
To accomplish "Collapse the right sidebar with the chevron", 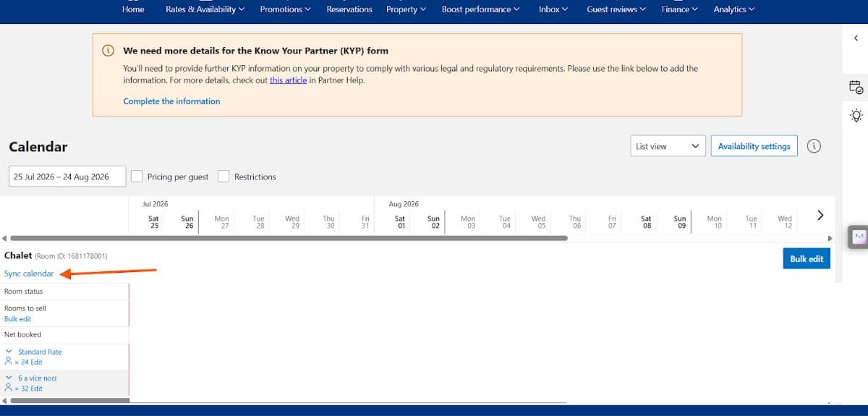I will 856,38.
